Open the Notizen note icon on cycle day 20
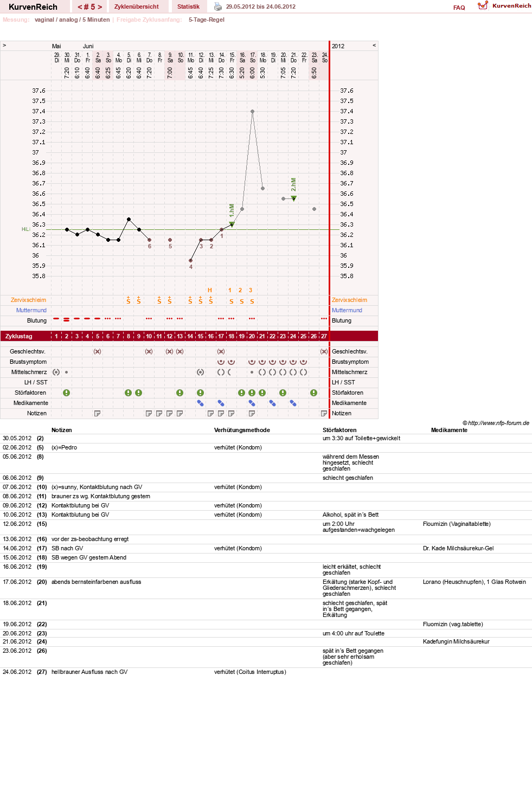 click(252, 413)
